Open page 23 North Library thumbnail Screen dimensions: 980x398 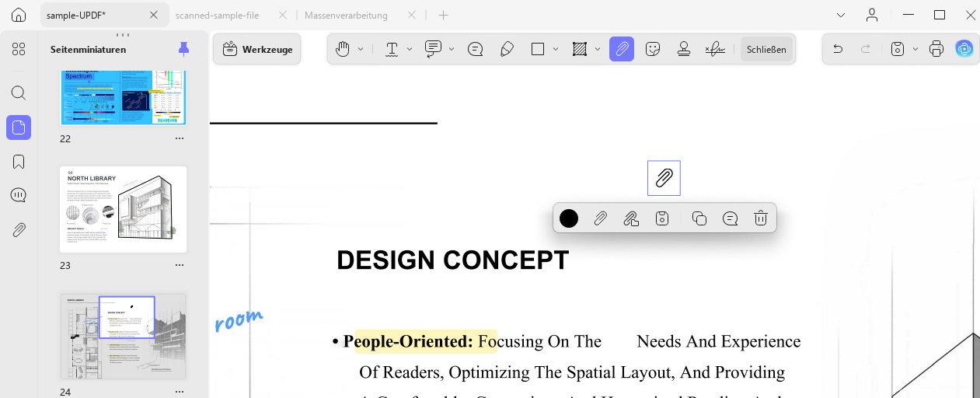[x=124, y=209]
